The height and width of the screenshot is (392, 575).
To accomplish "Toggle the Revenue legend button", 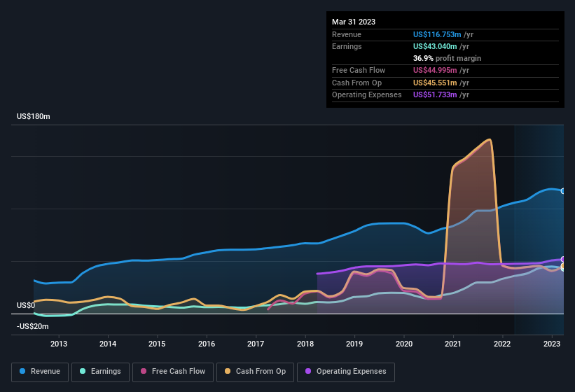I will [40, 372].
